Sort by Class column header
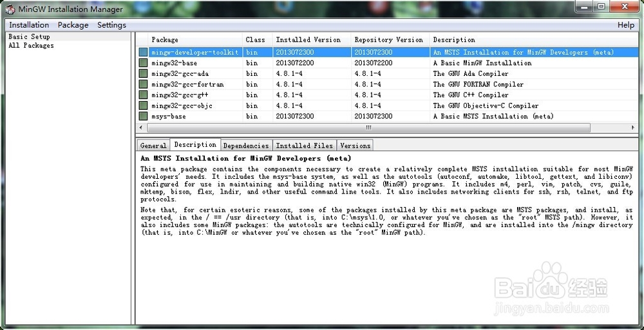644x330 pixels. [257, 40]
